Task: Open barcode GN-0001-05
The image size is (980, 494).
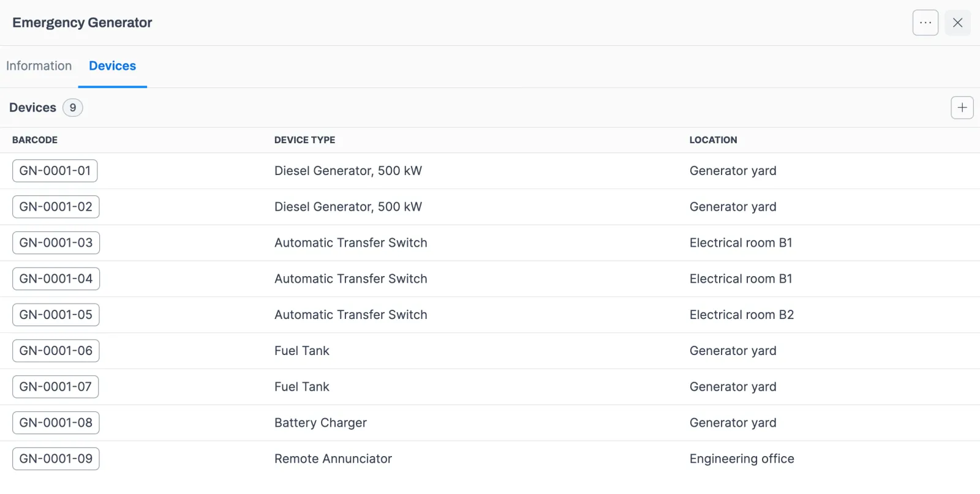Action: (x=56, y=315)
